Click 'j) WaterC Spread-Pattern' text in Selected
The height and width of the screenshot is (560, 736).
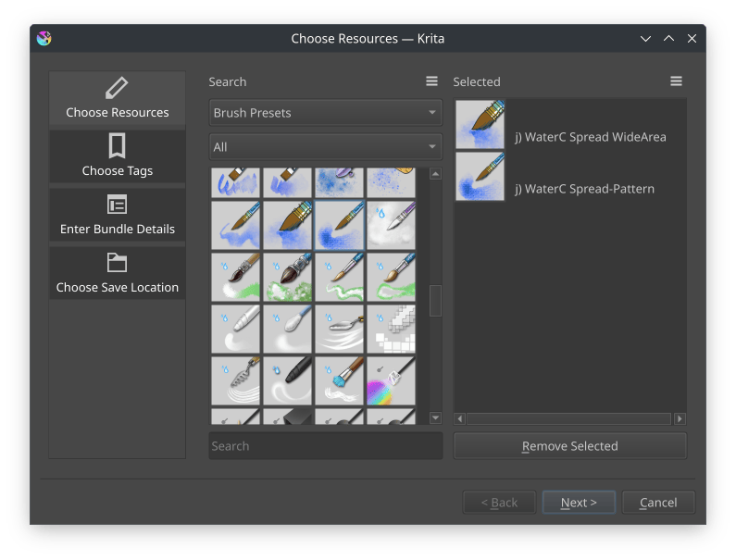pos(584,189)
